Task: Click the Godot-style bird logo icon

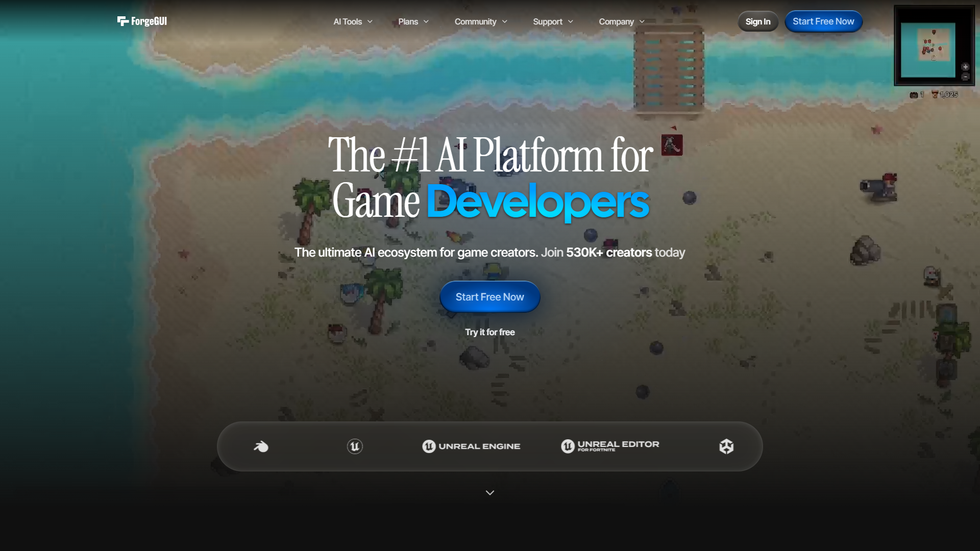Action: click(261, 446)
